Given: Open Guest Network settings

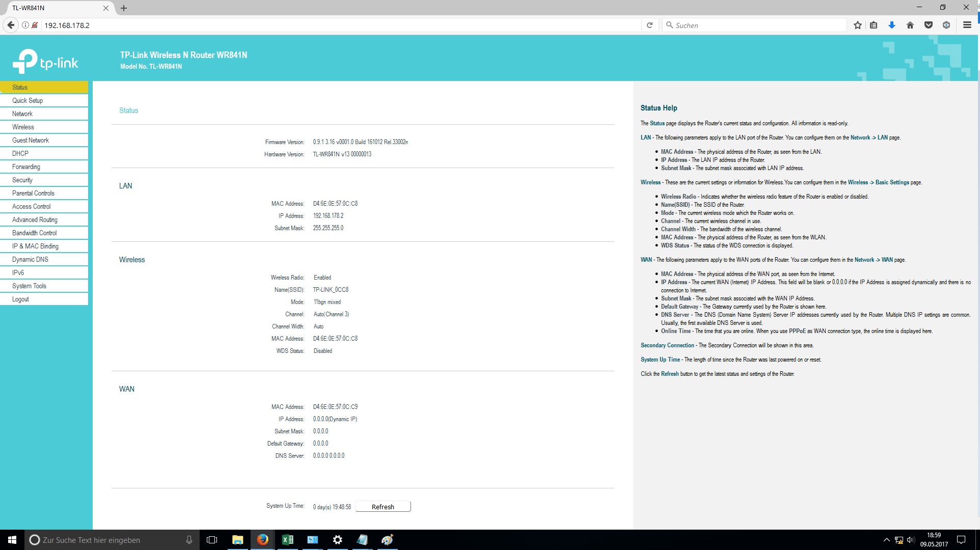Looking at the screenshot, I should pyautogui.click(x=31, y=140).
